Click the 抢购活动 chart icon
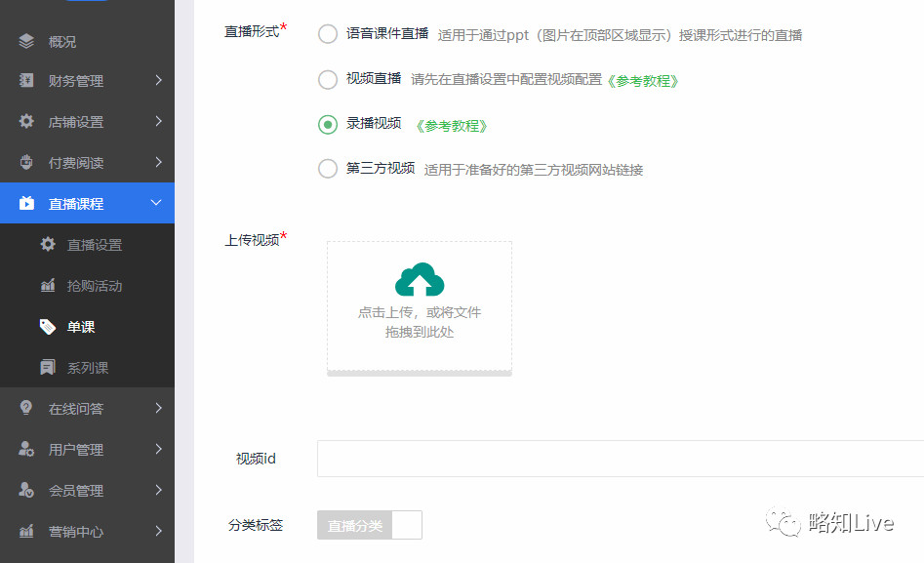Image resolution: width=924 pixels, height=563 pixels. point(48,285)
